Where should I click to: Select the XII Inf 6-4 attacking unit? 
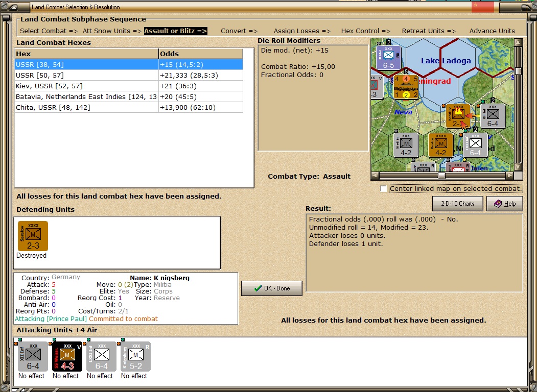33,356
